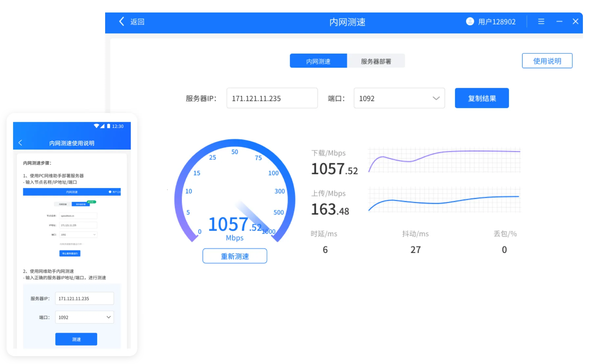Image resolution: width=598 pixels, height=364 pixels.
Task: Click the 复制结果 button
Action: 481,98
